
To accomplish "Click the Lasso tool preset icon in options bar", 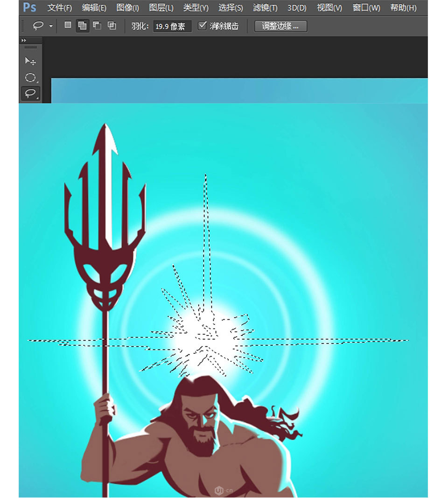I will pyautogui.click(x=38, y=26).
